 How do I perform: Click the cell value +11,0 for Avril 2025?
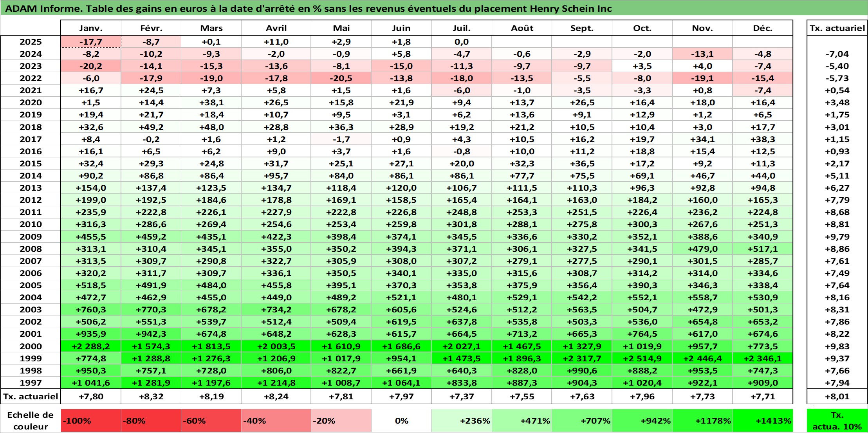click(276, 41)
